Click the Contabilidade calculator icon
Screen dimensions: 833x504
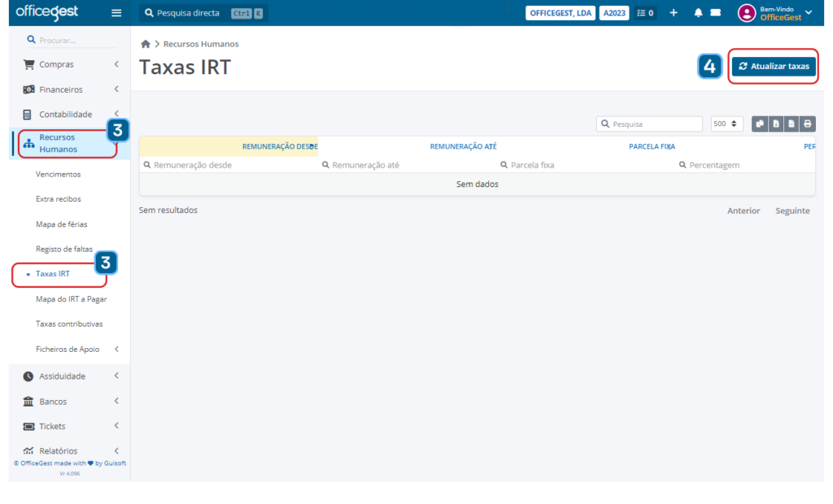coord(27,114)
